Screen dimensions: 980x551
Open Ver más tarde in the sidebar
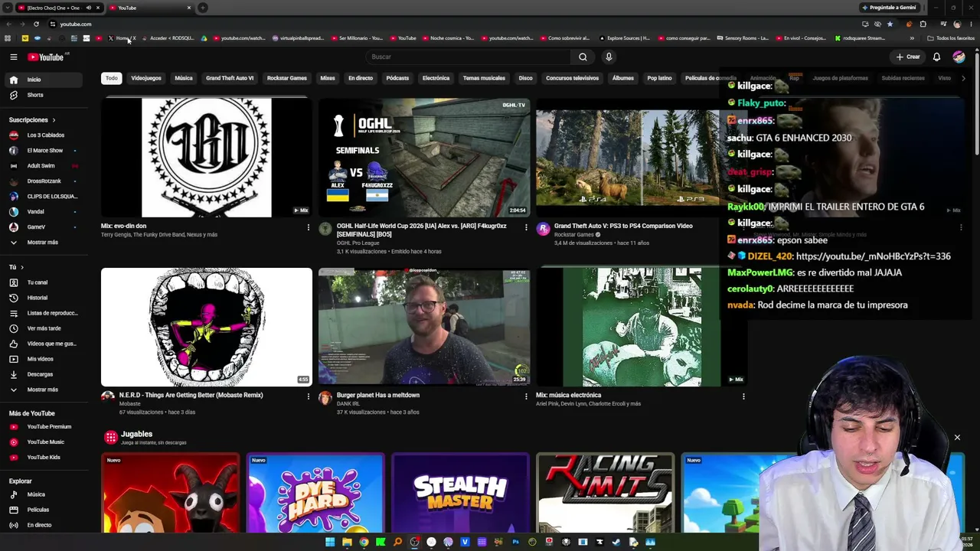(44, 328)
